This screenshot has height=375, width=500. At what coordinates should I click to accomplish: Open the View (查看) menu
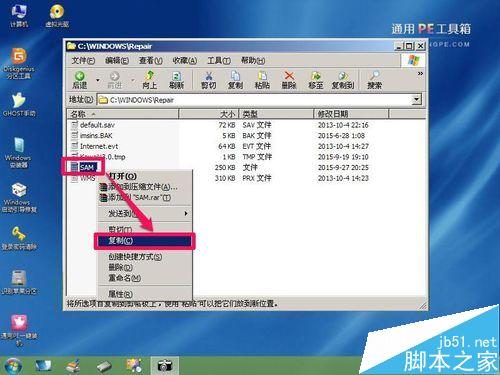click(151, 61)
